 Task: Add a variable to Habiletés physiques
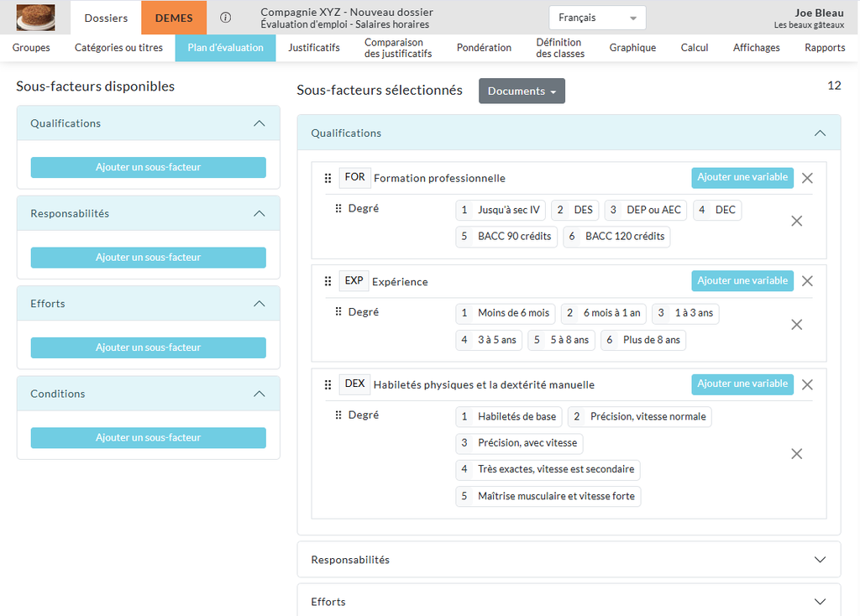(742, 384)
